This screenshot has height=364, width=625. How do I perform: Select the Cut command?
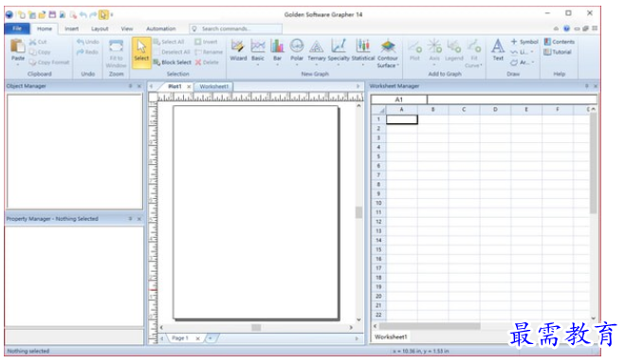click(x=38, y=42)
